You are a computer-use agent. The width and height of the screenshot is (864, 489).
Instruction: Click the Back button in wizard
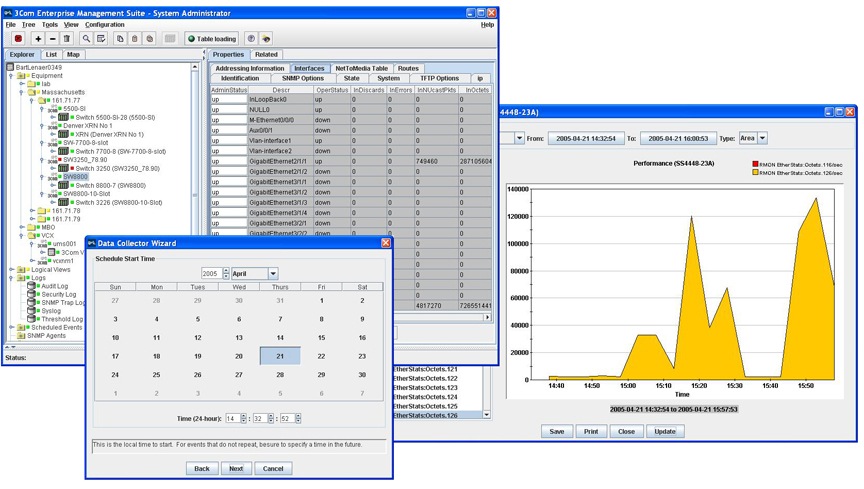(x=202, y=469)
